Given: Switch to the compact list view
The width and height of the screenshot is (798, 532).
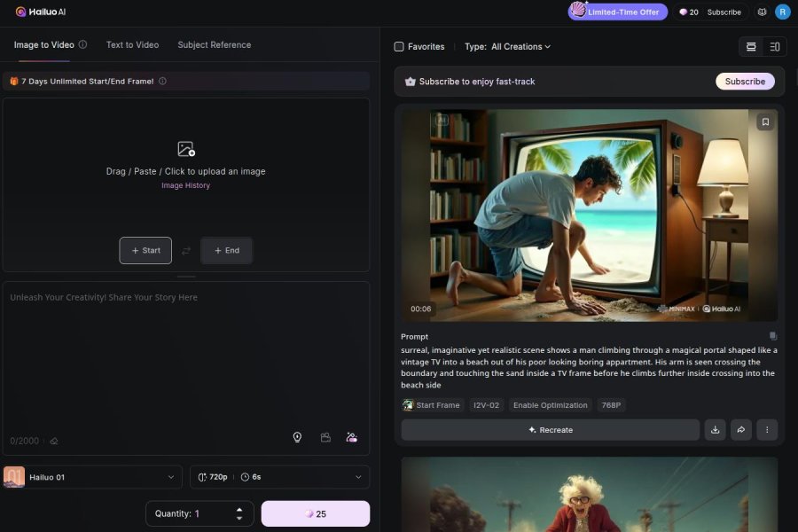Looking at the screenshot, I should [775, 47].
